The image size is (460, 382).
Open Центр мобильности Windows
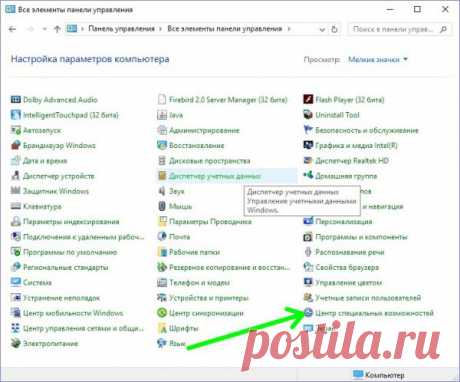[x=73, y=313]
